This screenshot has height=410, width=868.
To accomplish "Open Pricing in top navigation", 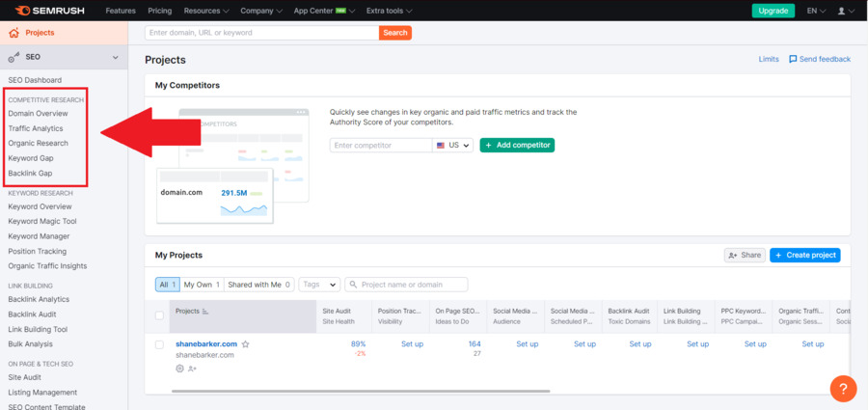I will [160, 11].
